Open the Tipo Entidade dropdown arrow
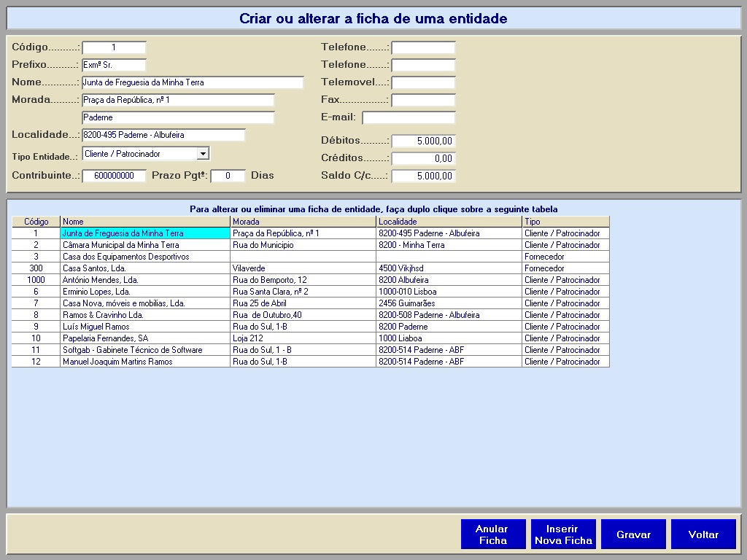This screenshot has height=560, width=747. coord(204,154)
